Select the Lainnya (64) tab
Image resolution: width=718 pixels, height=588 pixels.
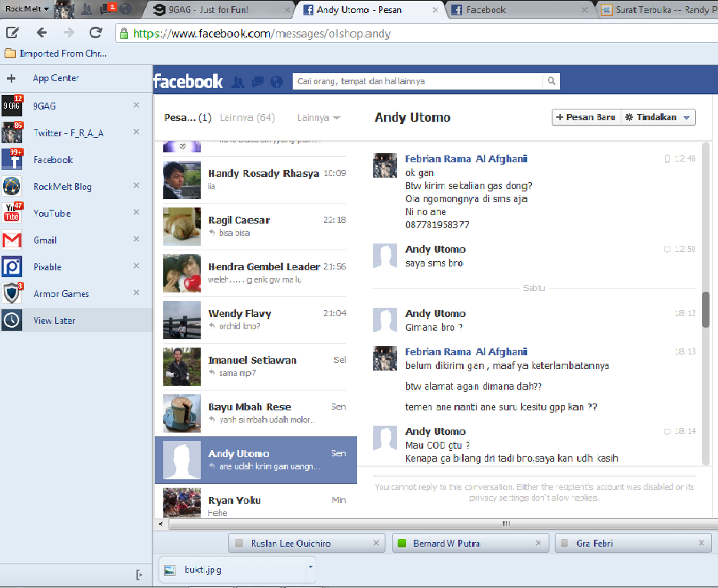coord(248,118)
